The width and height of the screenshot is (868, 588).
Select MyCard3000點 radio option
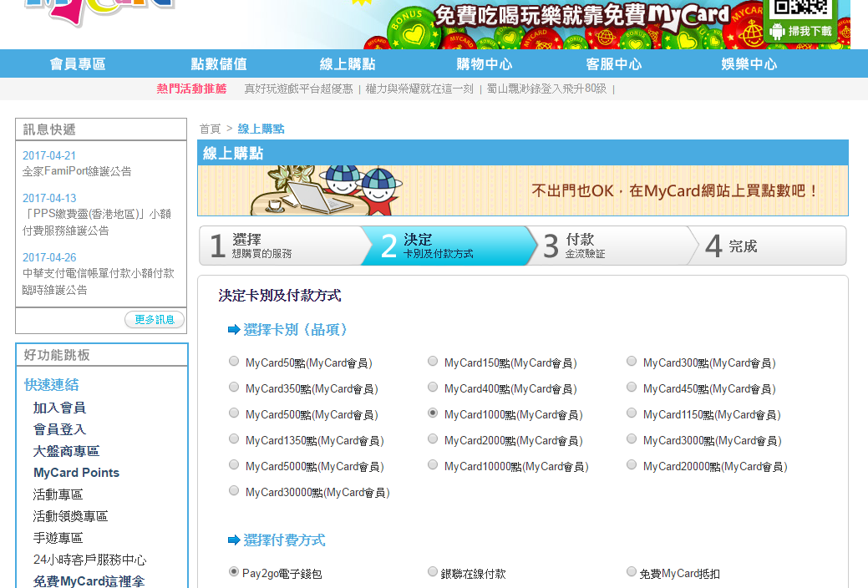tap(632, 439)
